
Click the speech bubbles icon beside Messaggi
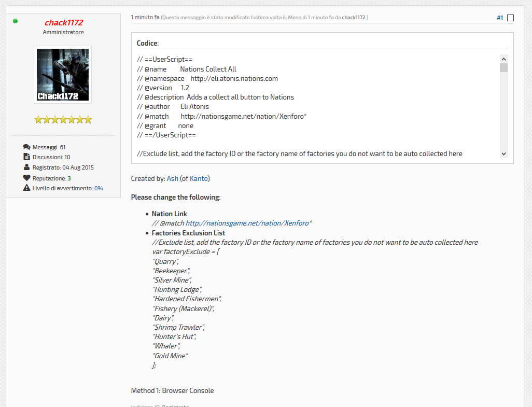pos(27,147)
